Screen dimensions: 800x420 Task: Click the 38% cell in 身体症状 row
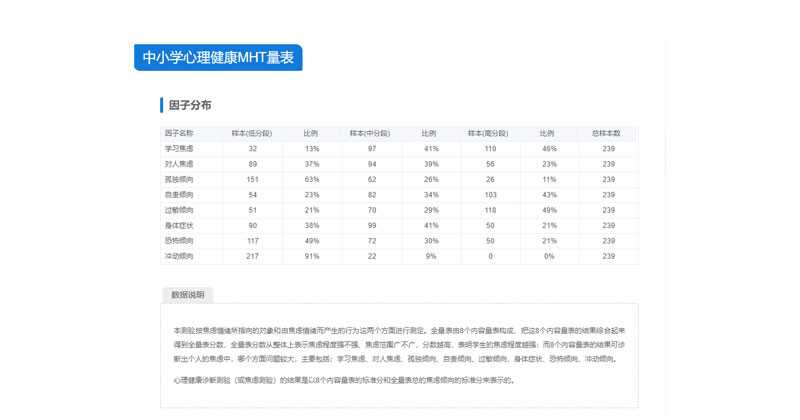click(x=312, y=225)
